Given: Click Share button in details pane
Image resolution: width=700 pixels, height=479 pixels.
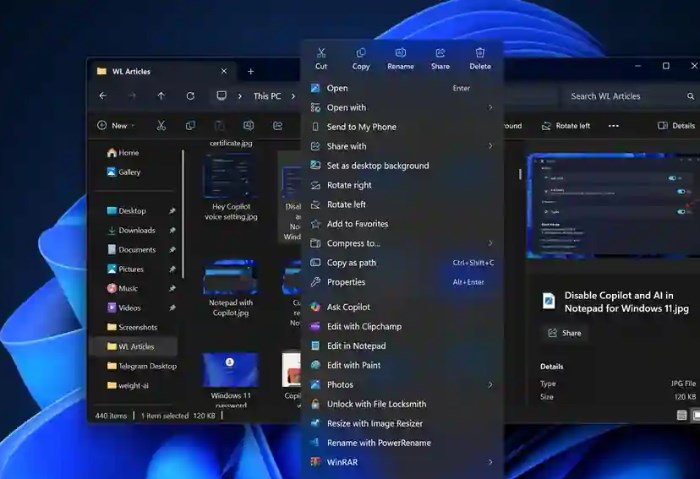Looking at the screenshot, I should (x=564, y=333).
